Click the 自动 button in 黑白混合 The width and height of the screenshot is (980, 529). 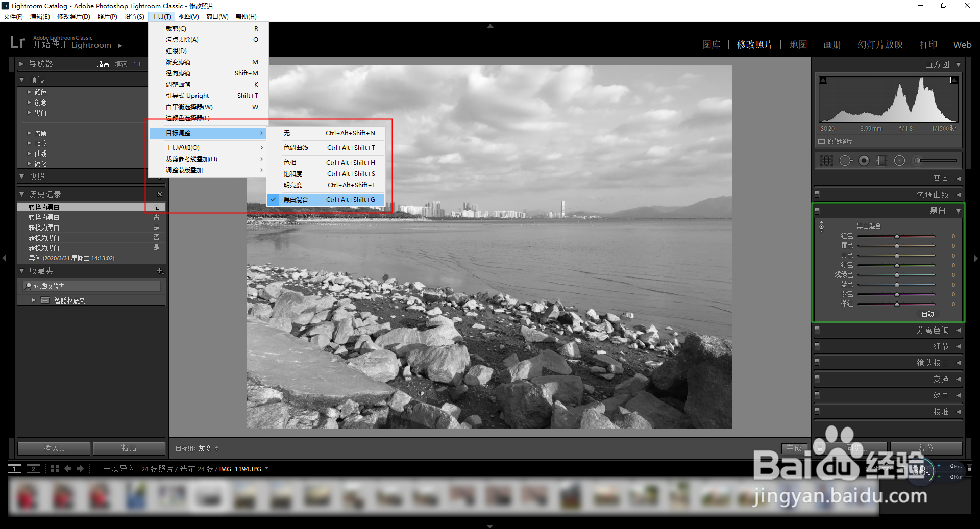coord(927,314)
